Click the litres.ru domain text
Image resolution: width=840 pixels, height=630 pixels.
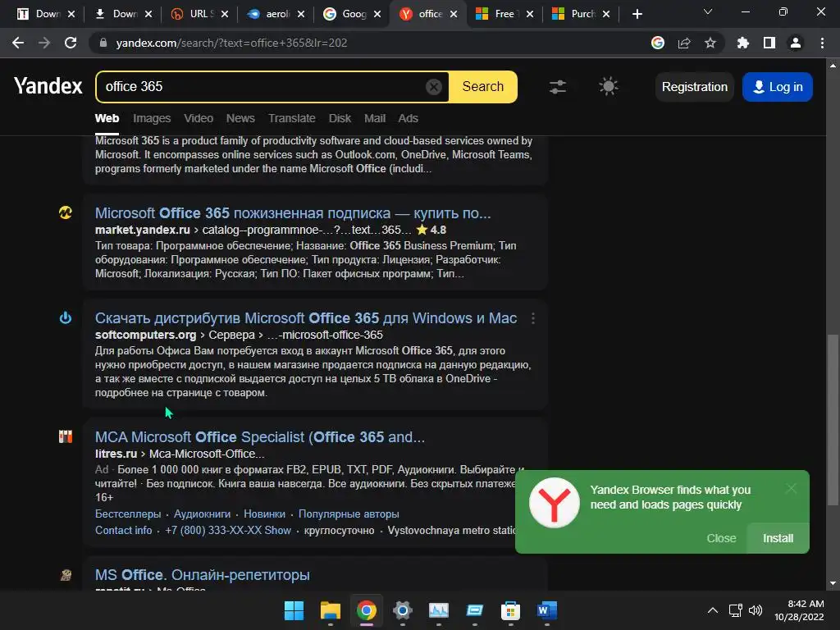coord(116,454)
